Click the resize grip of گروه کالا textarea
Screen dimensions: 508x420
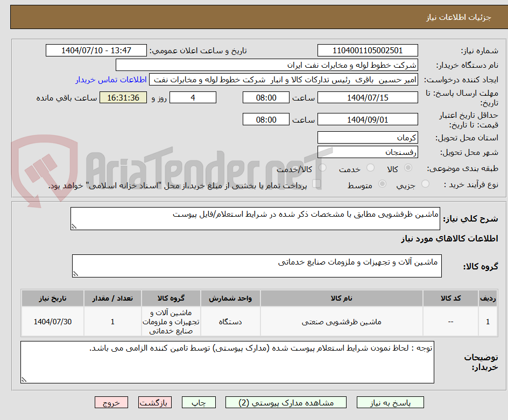(x=76, y=273)
